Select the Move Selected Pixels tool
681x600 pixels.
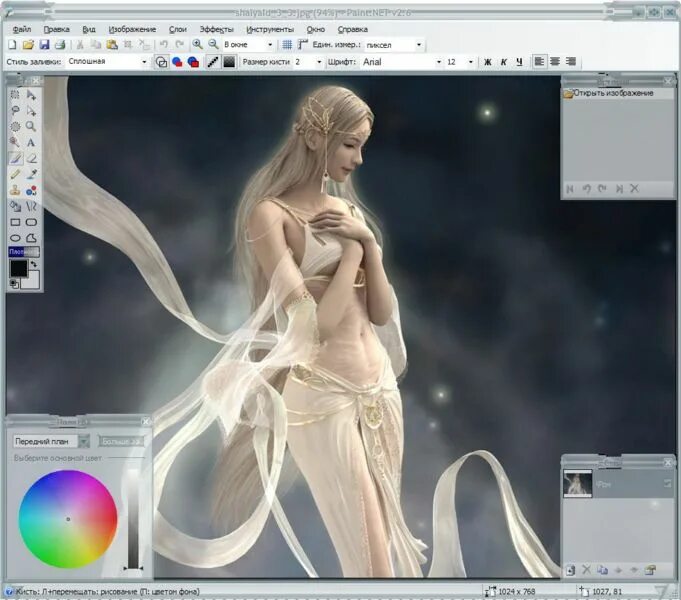(x=31, y=94)
